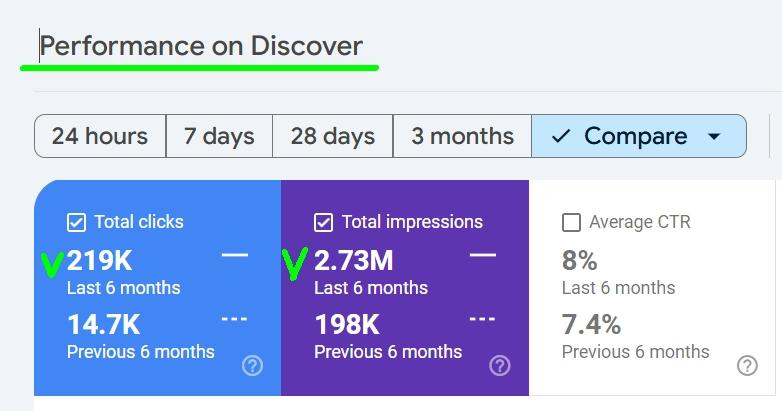The image size is (782, 411).
Task: Click 'Previous 6 months' under Total impressions
Action: pyautogui.click(x=388, y=352)
